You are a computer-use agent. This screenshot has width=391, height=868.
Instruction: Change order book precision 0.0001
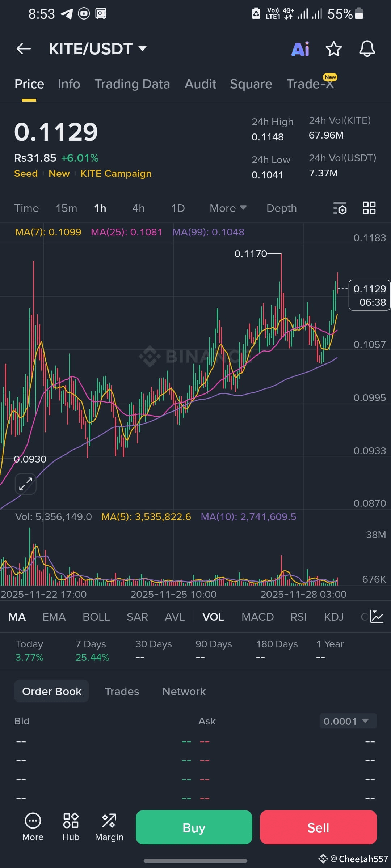click(x=348, y=721)
